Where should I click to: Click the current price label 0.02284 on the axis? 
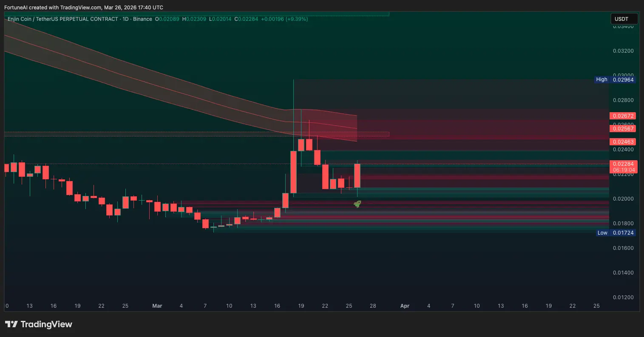[623, 164]
